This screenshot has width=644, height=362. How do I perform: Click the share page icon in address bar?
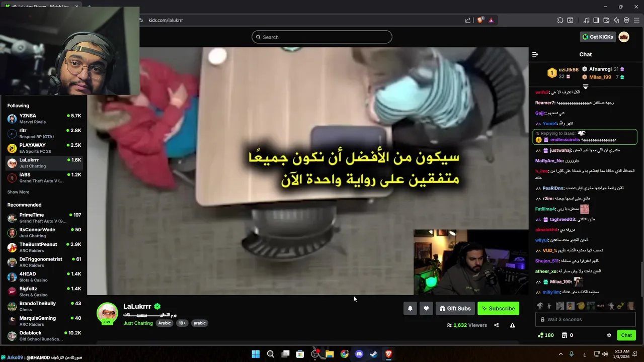[468, 20]
